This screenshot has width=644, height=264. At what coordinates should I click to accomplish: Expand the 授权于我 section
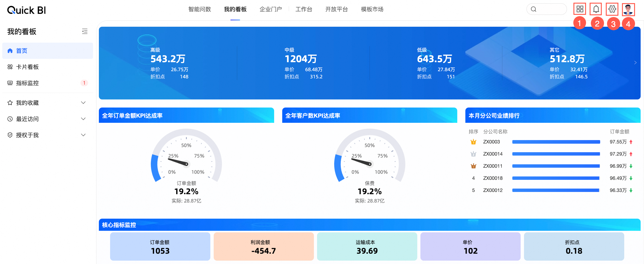(x=83, y=135)
